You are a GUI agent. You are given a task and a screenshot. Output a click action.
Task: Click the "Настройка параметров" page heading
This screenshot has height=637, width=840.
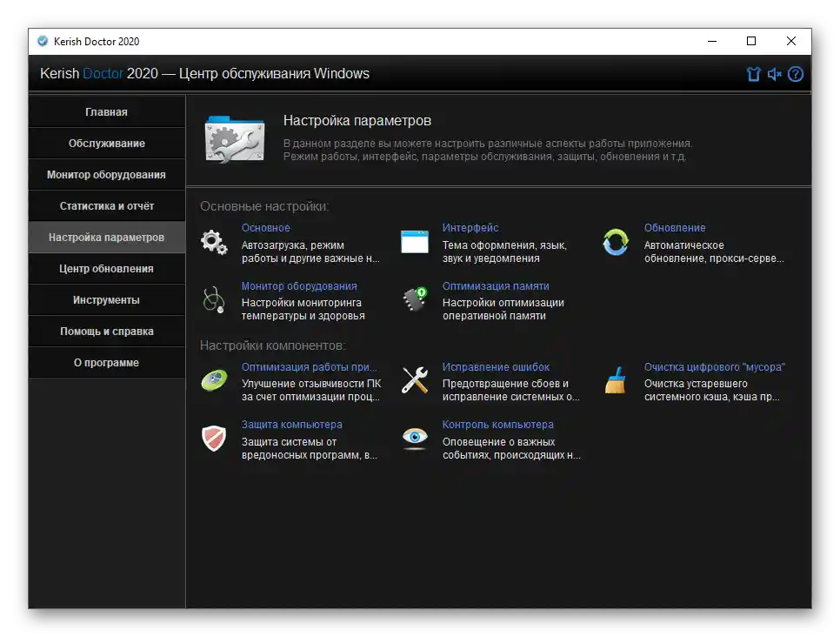point(357,121)
